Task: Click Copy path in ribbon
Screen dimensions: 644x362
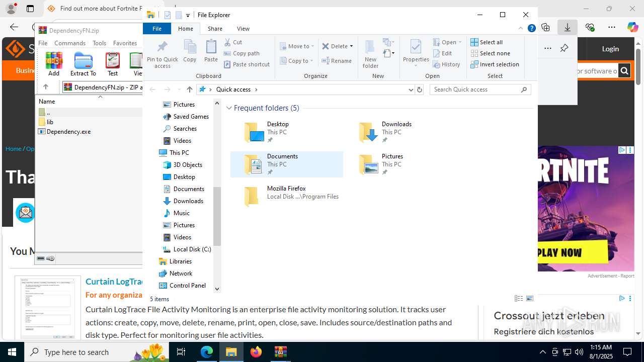Action: [x=242, y=53]
